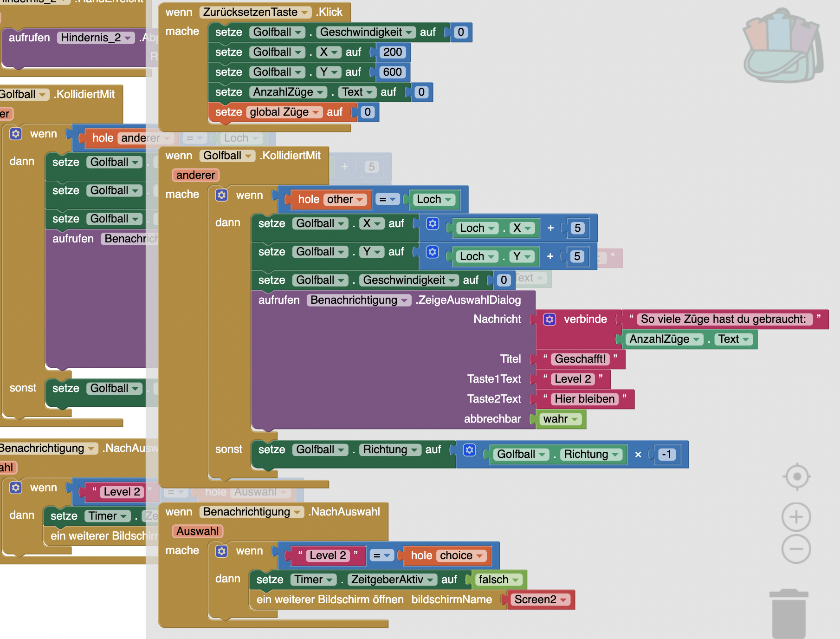Open mutator gear on 'hole other' wenn block
The image size is (840, 639).
coord(222,195)
